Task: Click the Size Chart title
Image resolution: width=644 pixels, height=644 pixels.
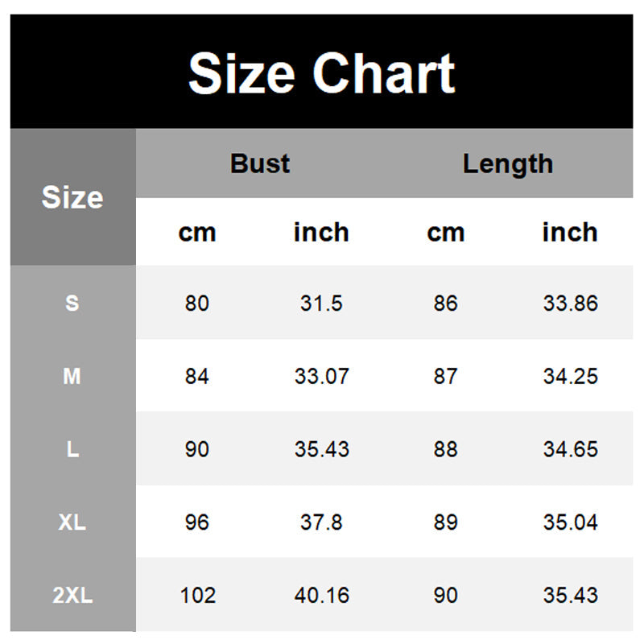Action: (321, 73)
